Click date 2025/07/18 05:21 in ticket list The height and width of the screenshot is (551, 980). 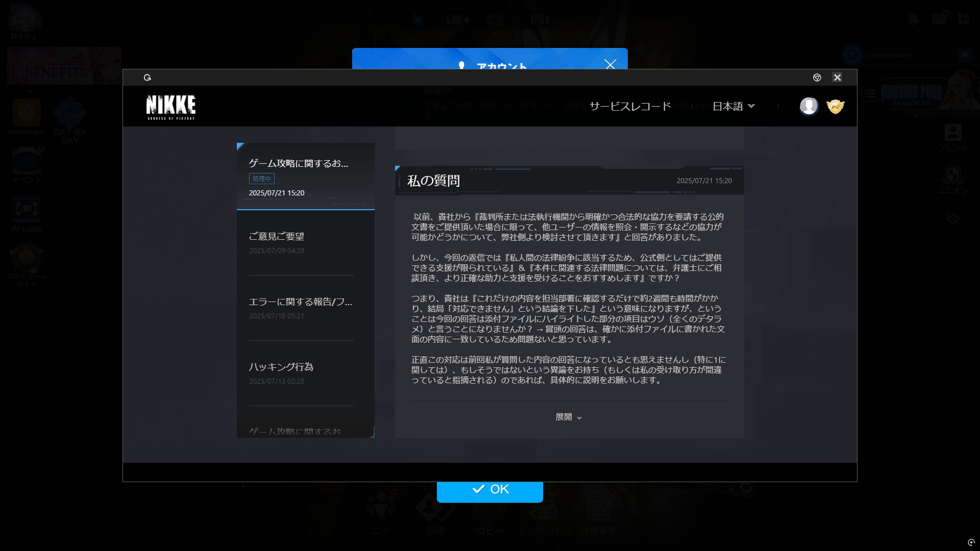point(276,316)
